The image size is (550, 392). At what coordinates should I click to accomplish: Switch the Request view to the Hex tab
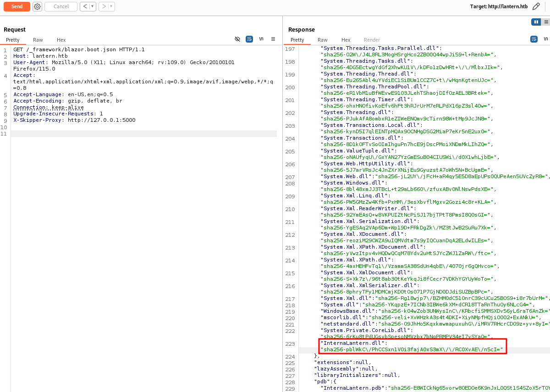point(61,40)
